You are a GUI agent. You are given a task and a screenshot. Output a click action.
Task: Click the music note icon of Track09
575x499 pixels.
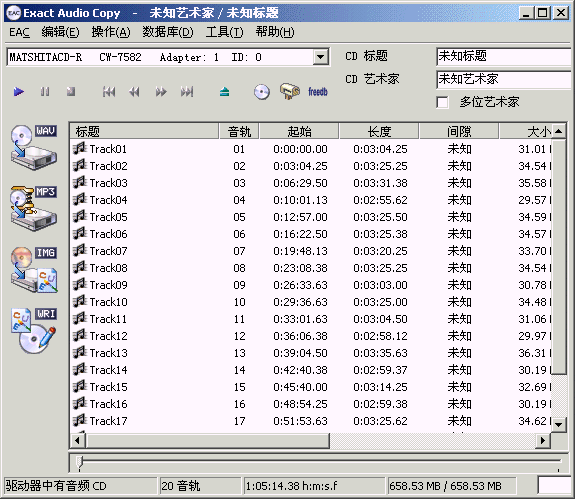tap(79, 284)
